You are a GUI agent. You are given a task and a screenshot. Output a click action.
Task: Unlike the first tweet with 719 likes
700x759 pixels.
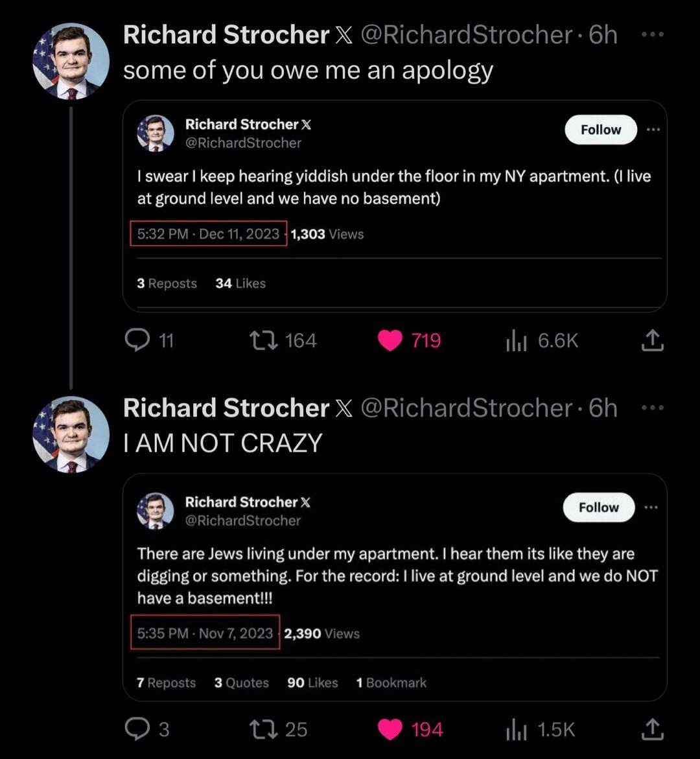point(390,340)
